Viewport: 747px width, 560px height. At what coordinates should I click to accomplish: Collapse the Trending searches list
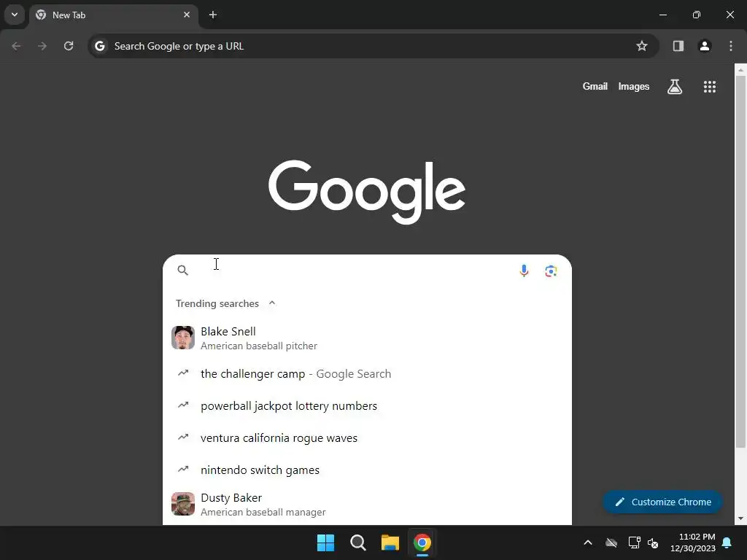[272, 303]
